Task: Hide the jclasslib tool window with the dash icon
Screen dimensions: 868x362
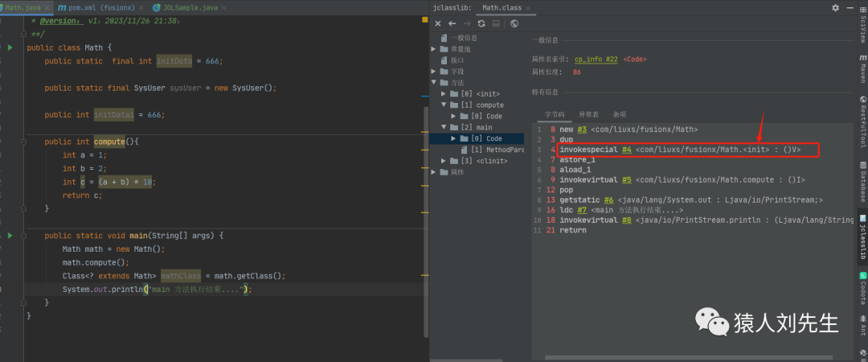Action: point(850,8)
